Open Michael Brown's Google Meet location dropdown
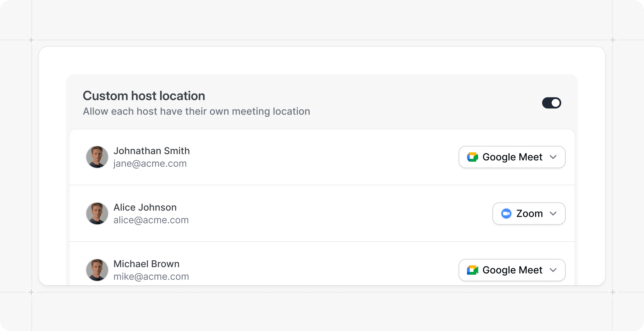This screenshot has height=331, width=644. (512, 270)
